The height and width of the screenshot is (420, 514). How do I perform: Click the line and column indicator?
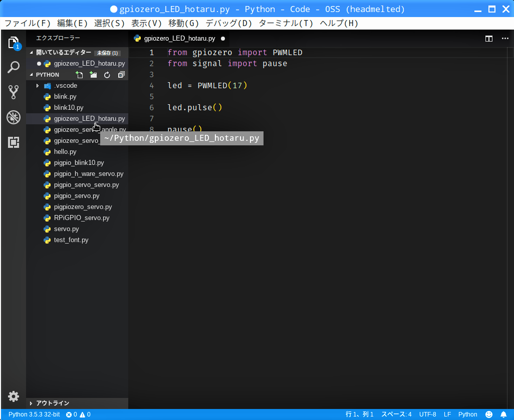click(359, 414)
